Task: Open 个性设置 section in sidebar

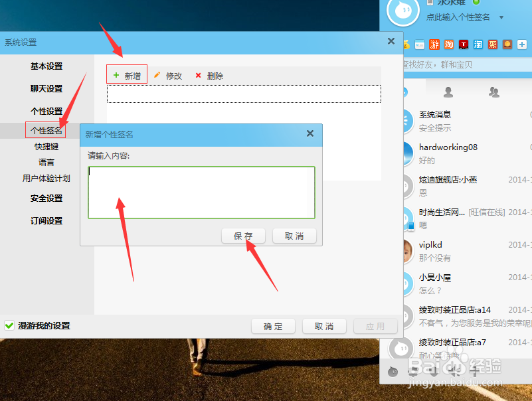Action: [x=46, y=111]
